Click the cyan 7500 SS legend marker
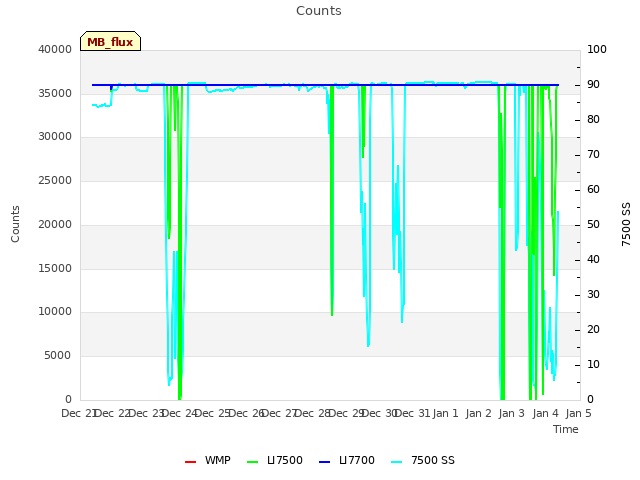This screenshot has width=640, height=480. click(x=396, y=462)
